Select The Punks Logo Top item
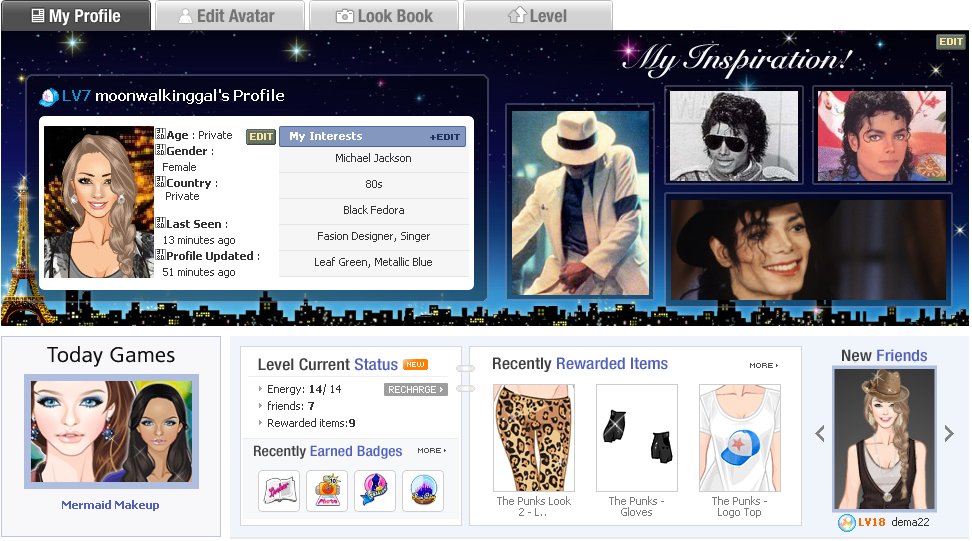 [740, 438]
